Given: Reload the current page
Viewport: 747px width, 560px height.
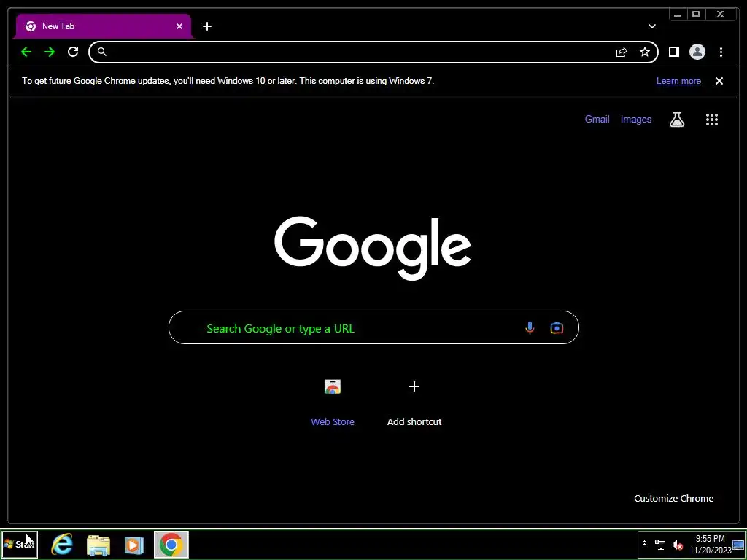Looking at the screenshot, I should click(x=73, y=52).
